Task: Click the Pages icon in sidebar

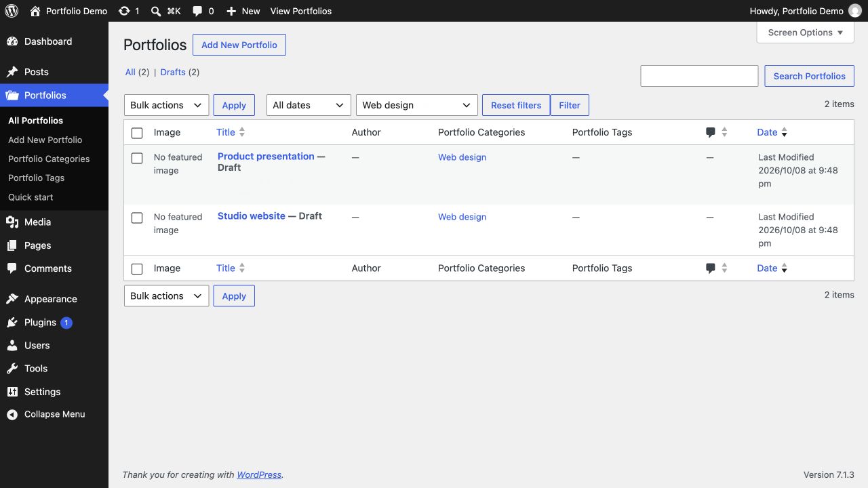Action: pos(12,245)
